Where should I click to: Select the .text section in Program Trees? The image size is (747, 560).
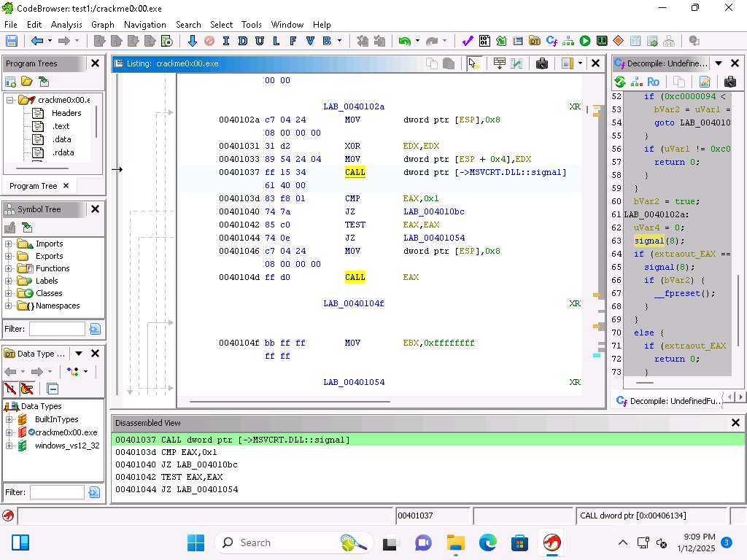tap(61, 126)
